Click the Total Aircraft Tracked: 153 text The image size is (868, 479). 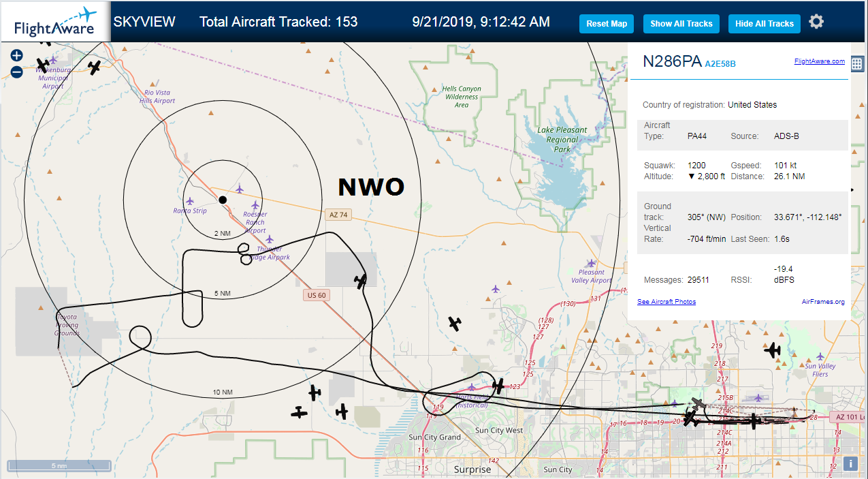[278, 22]
